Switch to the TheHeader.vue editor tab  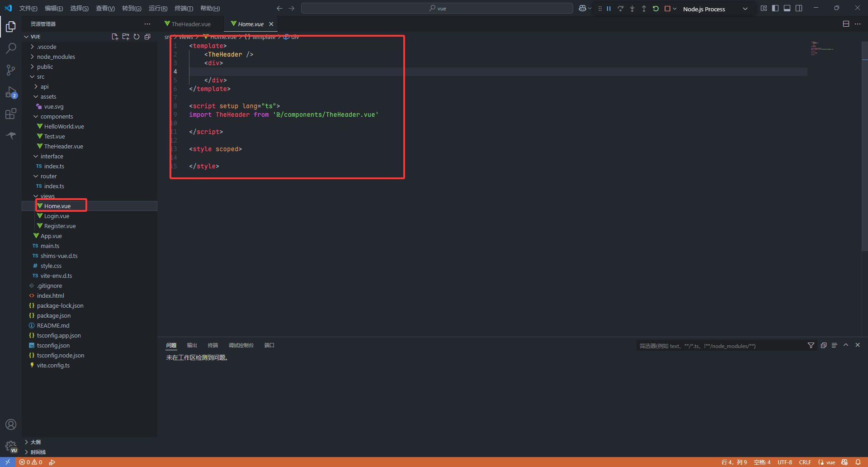(191, 24)
